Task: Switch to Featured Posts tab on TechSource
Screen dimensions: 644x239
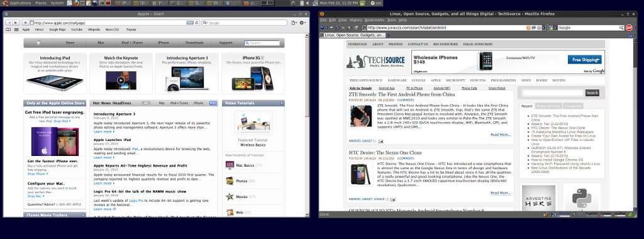Action: pos(548,106)
